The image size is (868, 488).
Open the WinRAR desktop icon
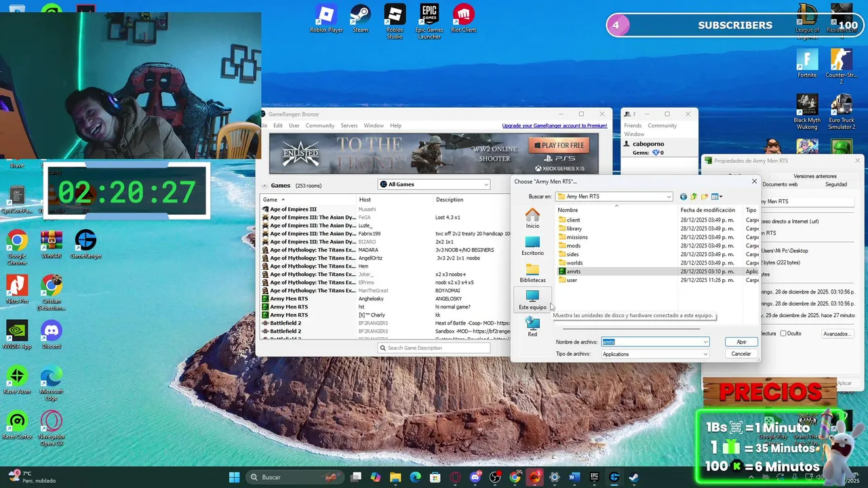tap(52, 244)
